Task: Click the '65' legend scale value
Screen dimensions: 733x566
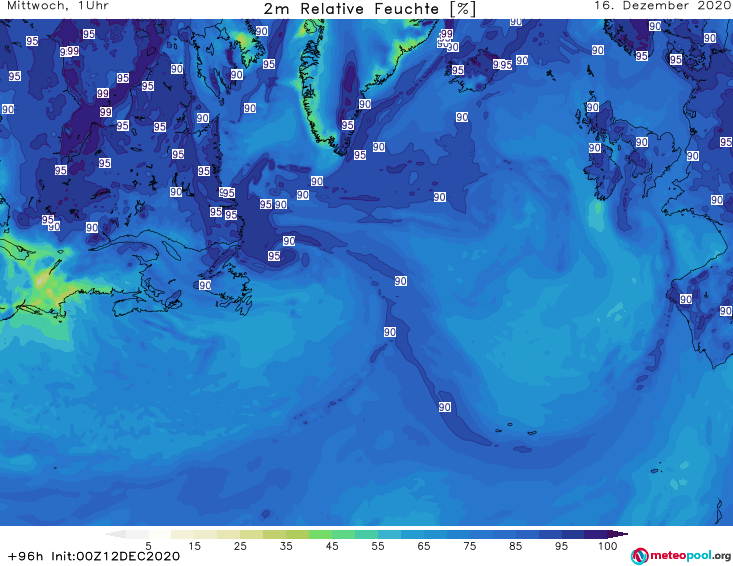Action: [424, 546]
